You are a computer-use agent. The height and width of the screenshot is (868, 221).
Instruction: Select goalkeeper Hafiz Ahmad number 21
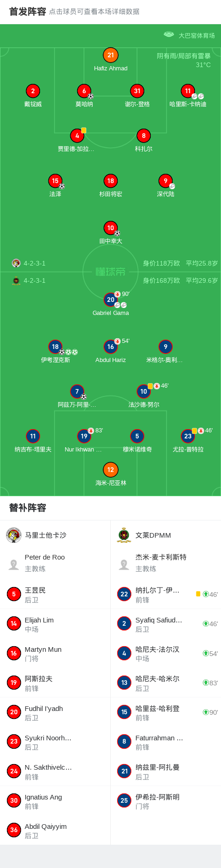[x=110, y=55]
